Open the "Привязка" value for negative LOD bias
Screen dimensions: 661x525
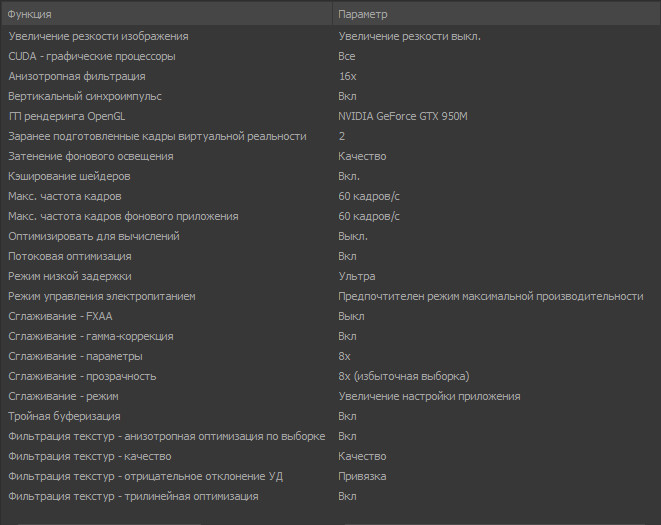pos(362,476)
